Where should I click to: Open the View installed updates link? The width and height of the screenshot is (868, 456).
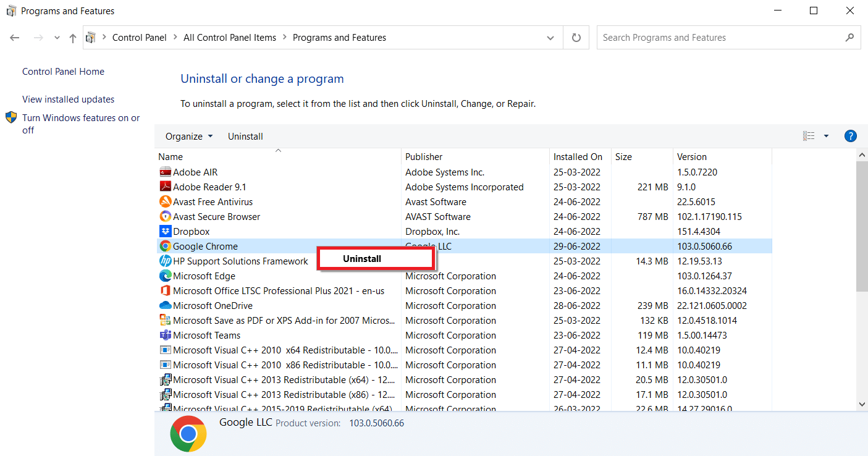[x=68, y=99]
